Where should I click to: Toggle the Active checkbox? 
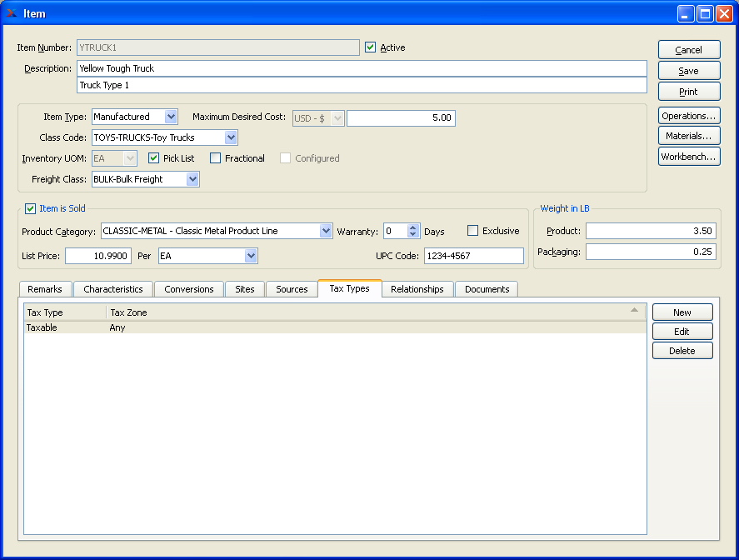371,47
